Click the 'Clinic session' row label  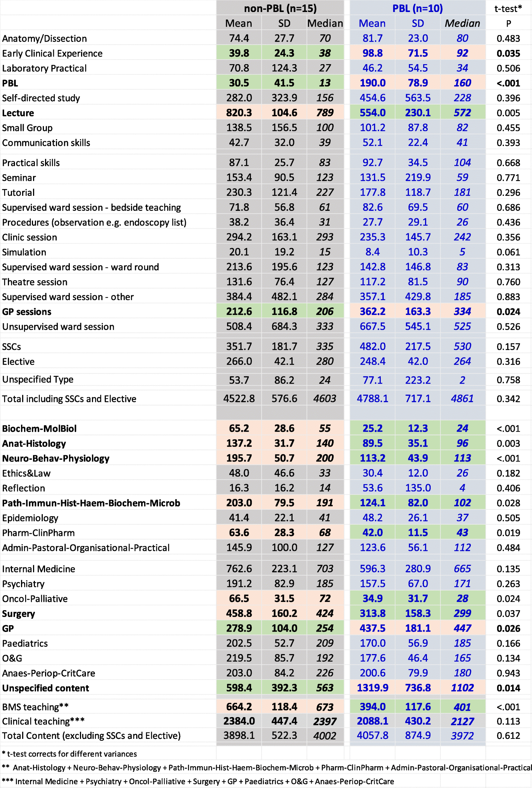click(x=30, y=237)
